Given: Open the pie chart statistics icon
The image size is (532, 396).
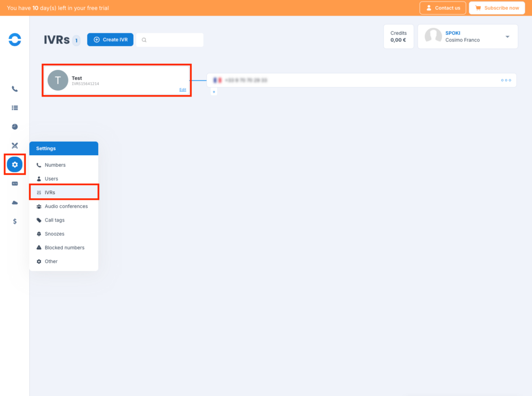Looking at the screenshot, I should pos(15,127).
